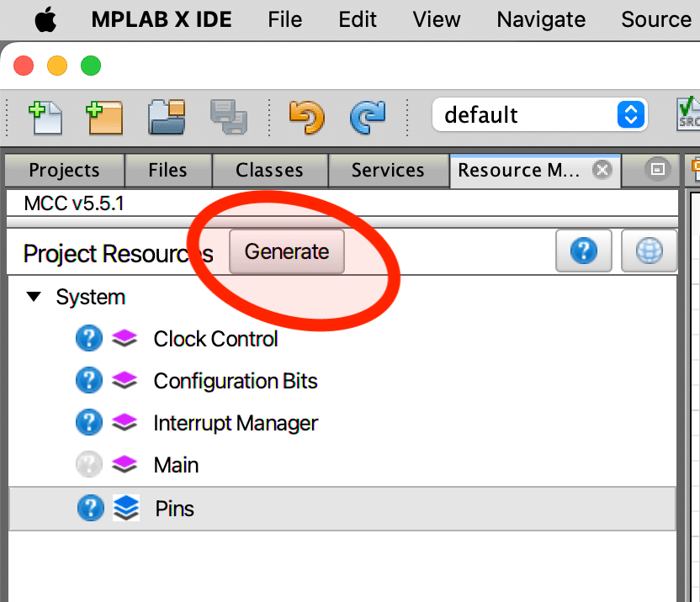Click the Project Resources heading
Screen dimensions: 700x602
(118, 253)
